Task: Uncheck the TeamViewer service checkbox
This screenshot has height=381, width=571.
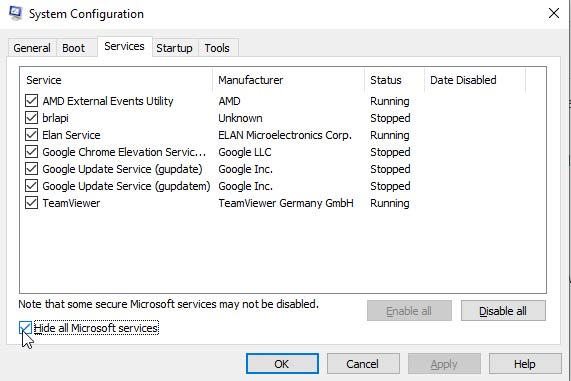Action: (x=31, y=203)
